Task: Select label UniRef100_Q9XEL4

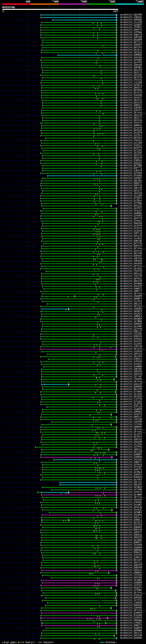Action: point(131,85)
